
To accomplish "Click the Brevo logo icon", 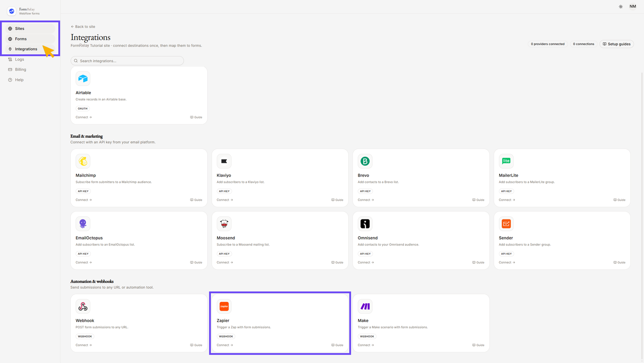I will (365, 161).
